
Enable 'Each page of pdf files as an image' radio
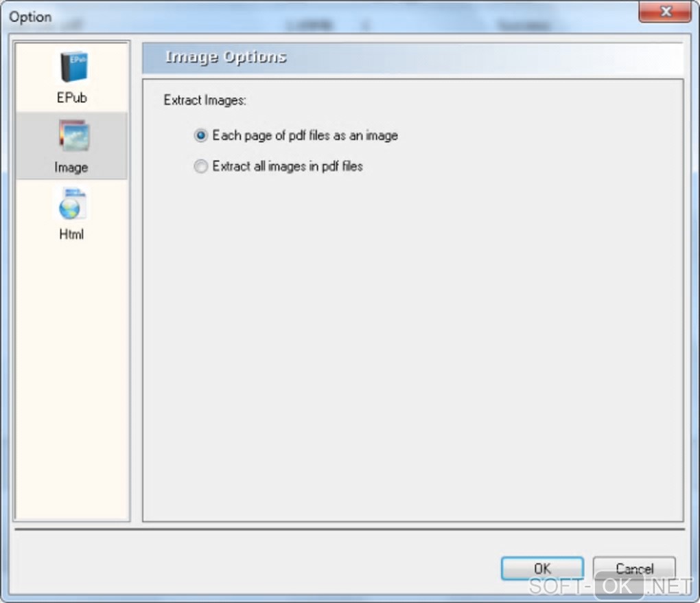(201, 135)
